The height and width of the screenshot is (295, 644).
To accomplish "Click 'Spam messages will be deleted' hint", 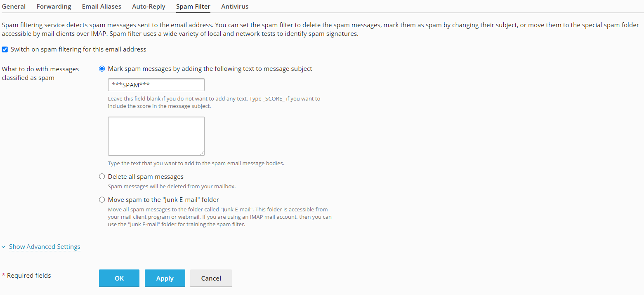I will [172, 187].
